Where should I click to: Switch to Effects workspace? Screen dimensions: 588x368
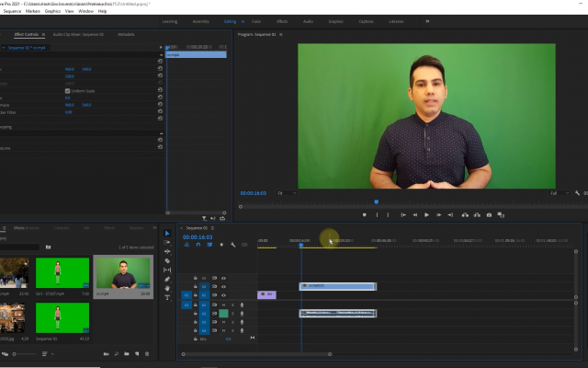(282, 22)
